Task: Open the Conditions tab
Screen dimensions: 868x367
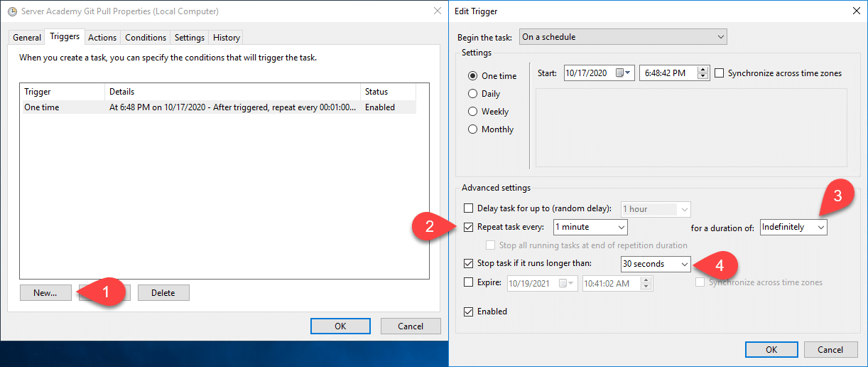Action: tap(146, 38)
